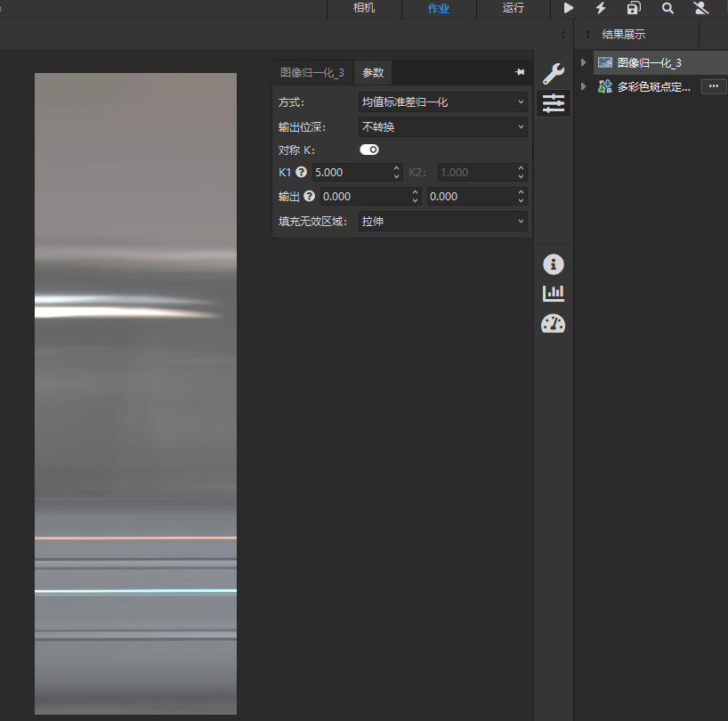Click the crossed-out user icon
This screenshot has width=728, height=721.
(x=701, y=8)
